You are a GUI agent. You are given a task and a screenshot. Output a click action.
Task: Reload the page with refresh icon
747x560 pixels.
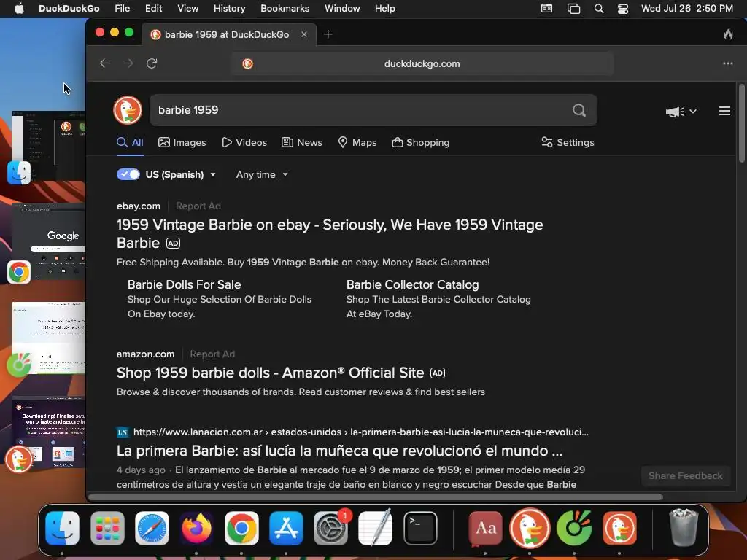(152, 63)
